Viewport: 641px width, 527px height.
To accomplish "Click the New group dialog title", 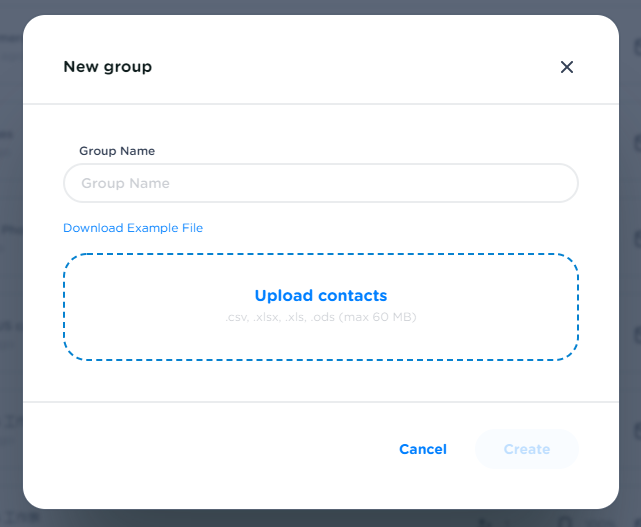I will tap(108, 67).
